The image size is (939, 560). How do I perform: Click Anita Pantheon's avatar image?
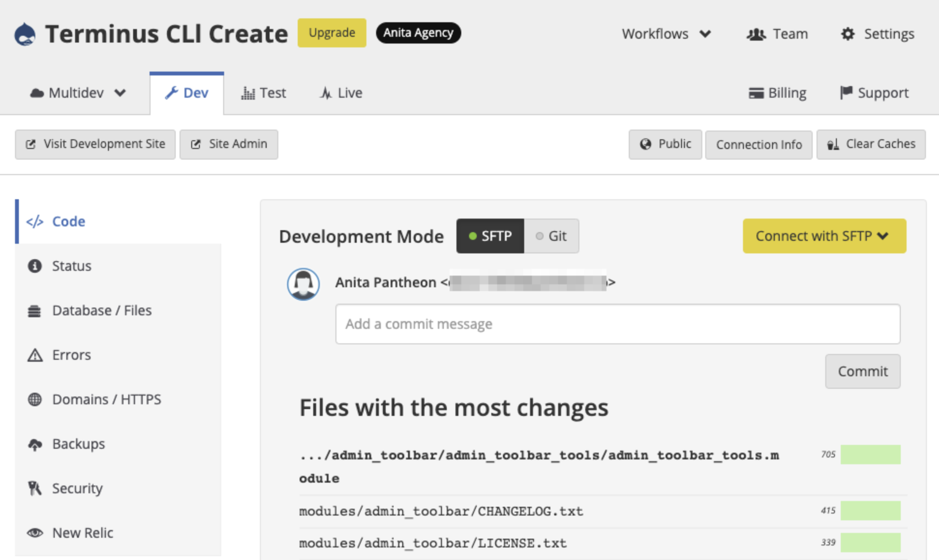(303, 284)
